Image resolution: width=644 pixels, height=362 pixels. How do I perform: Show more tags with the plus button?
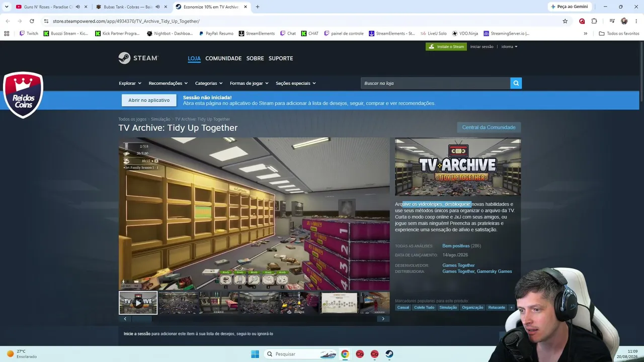(x=511, y=308)
